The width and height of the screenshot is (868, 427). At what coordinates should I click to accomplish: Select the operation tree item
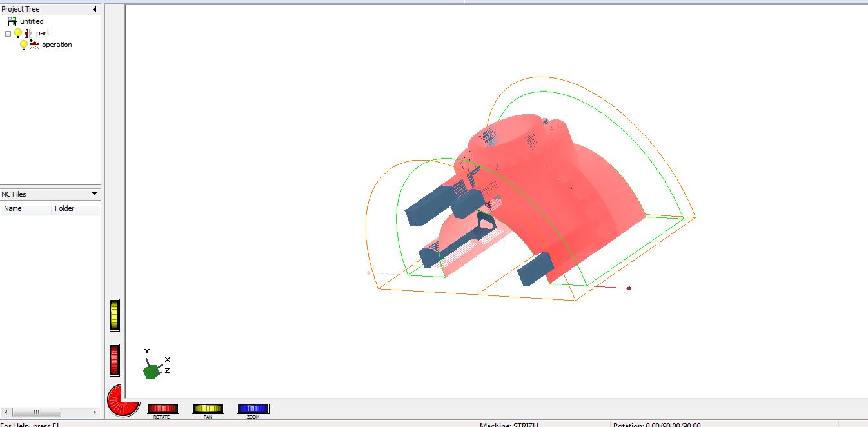click(57, 45)
